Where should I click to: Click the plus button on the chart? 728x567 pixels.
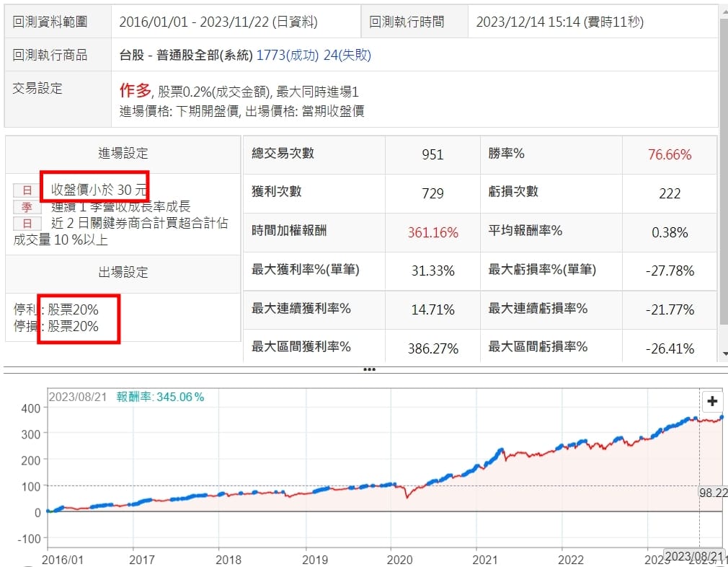pyautogui.click(x=712, y=402)
